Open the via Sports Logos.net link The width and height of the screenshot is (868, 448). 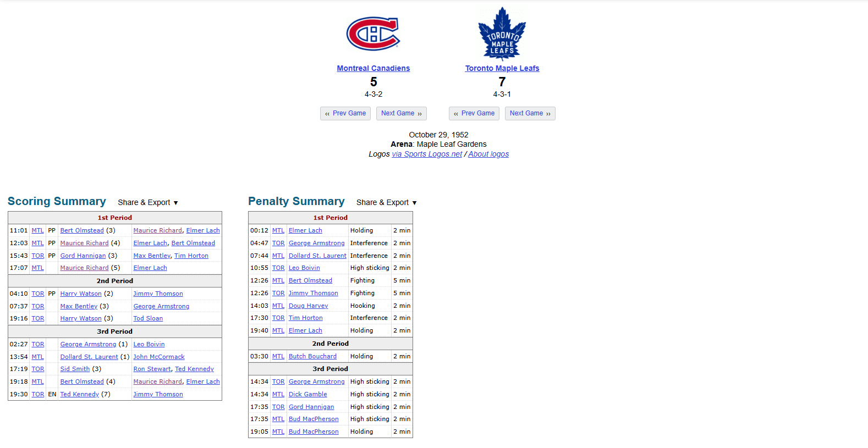tap(427, 154)
